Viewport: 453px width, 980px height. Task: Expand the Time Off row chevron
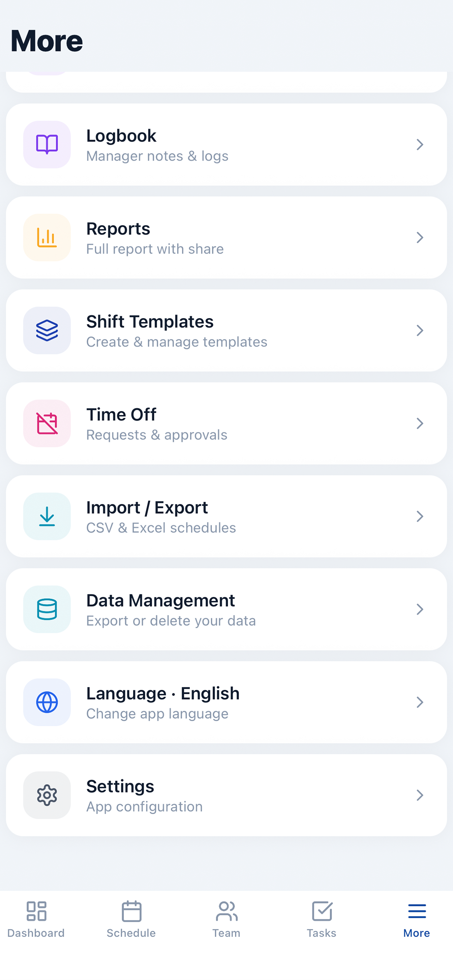419,423
